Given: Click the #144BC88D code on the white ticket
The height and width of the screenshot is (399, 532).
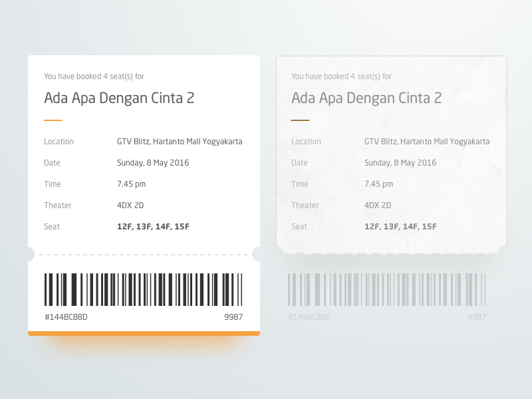Looking at the screenshot, I should [66, 317].
